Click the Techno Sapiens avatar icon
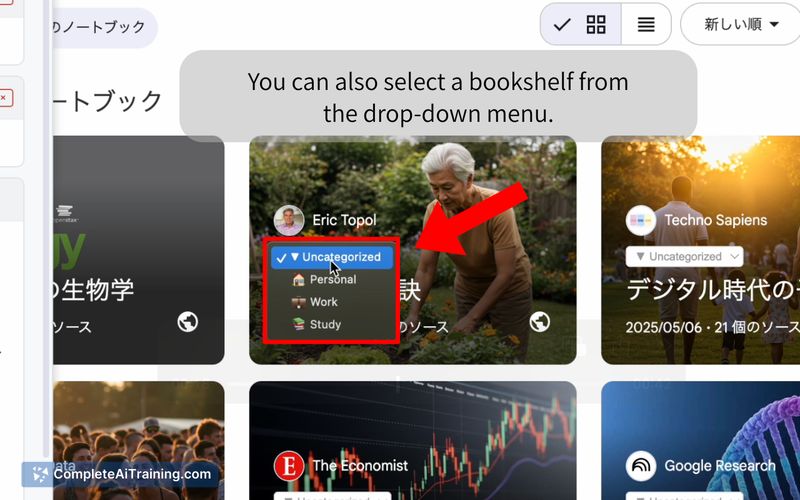The width and height of the screenshot is (800, 500). point(641,220)
